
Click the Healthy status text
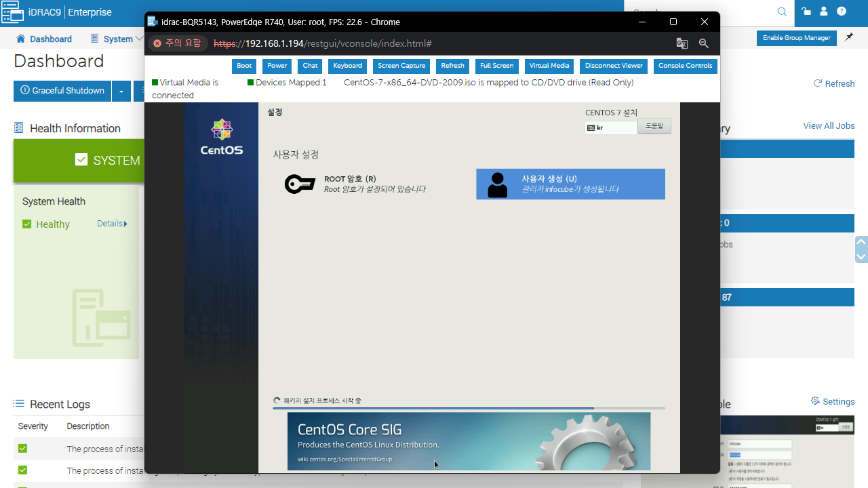click(x=53, y=224)
